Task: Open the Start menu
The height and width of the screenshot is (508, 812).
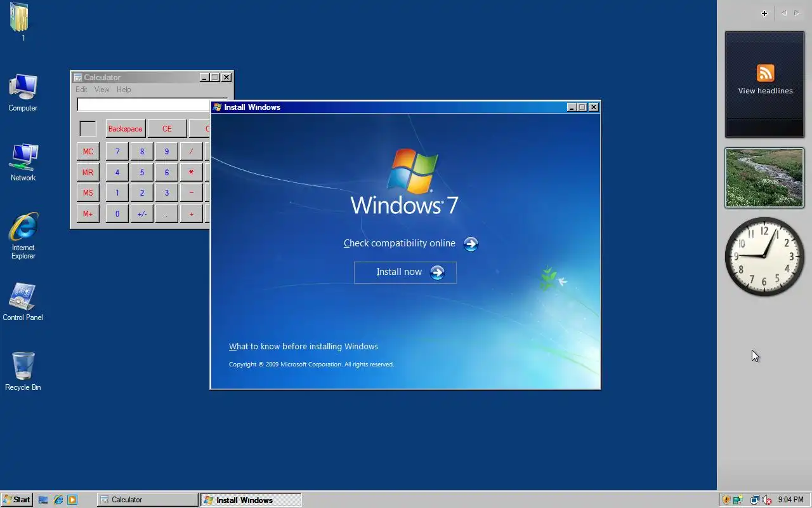Action: click(16, 500)
